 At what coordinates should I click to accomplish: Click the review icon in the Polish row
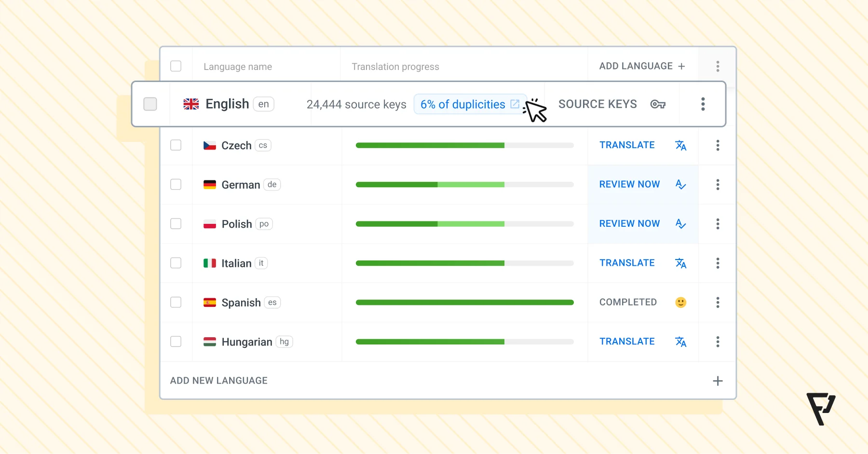(680, 224)
